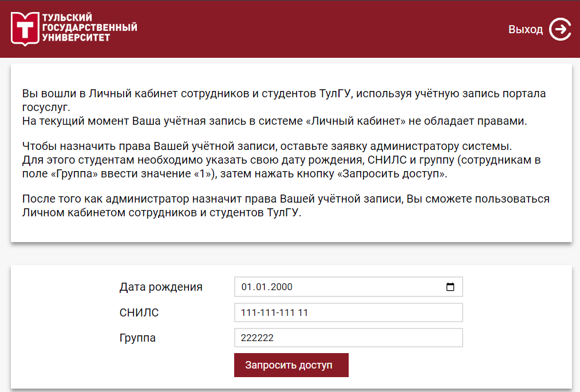Click the Группа label

point(137,338)
